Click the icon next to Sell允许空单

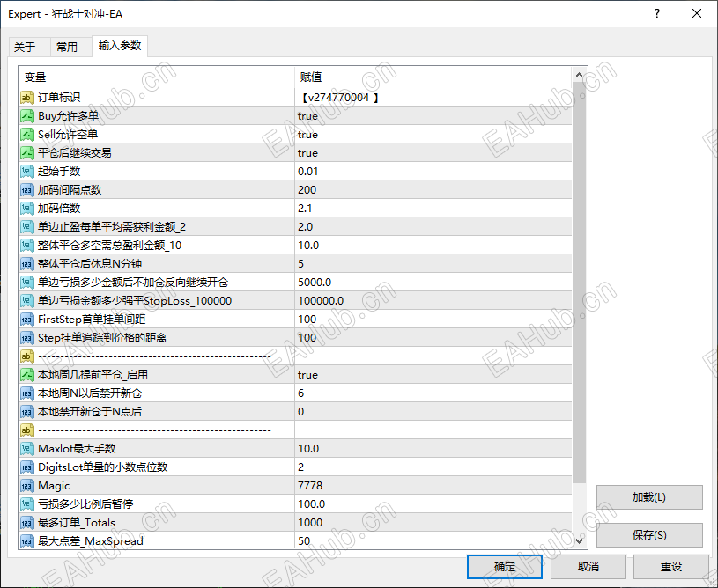point(27,134)
